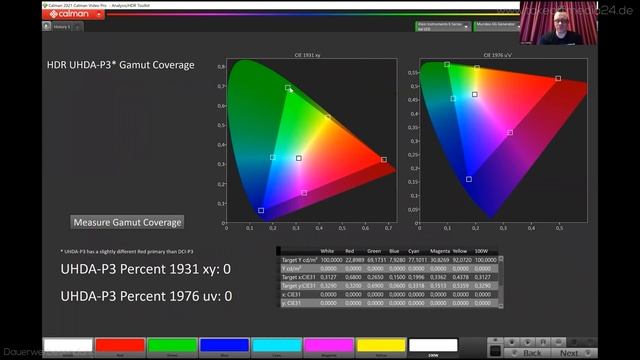The image size is (640, 360).
Task: Click the Cyan column header in table
Action: point(413,251)
